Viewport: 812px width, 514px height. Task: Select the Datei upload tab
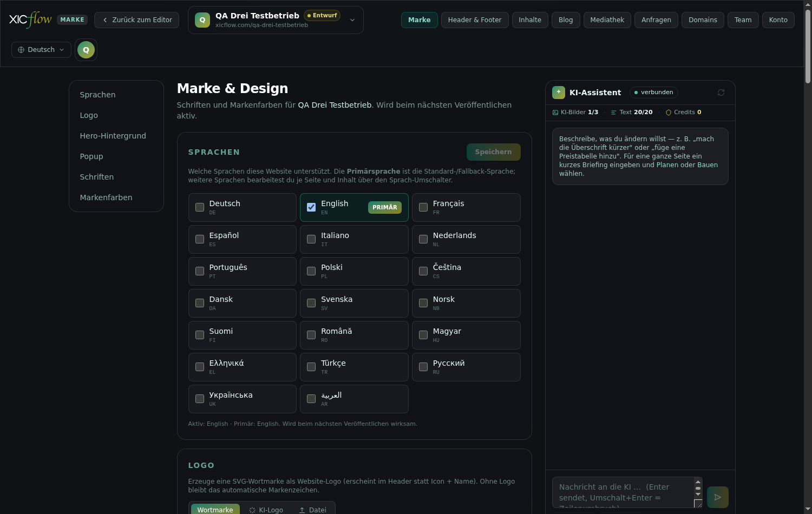pos(313,510)
